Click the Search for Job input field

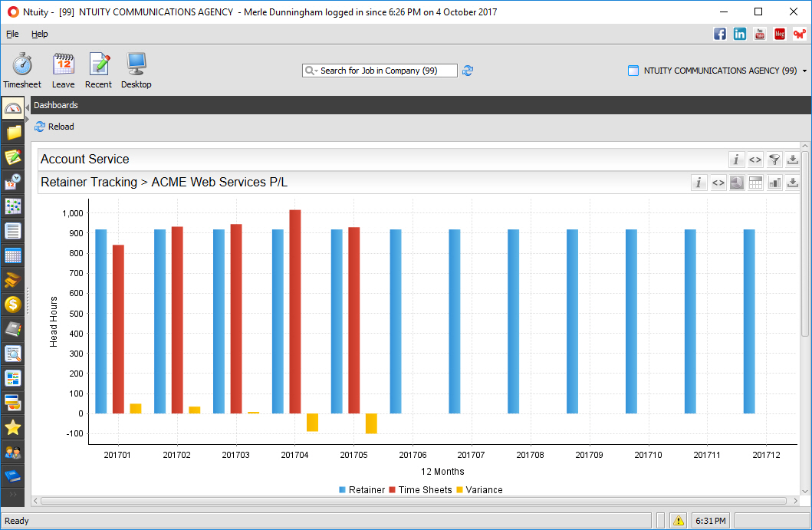(x=380, y=71)
